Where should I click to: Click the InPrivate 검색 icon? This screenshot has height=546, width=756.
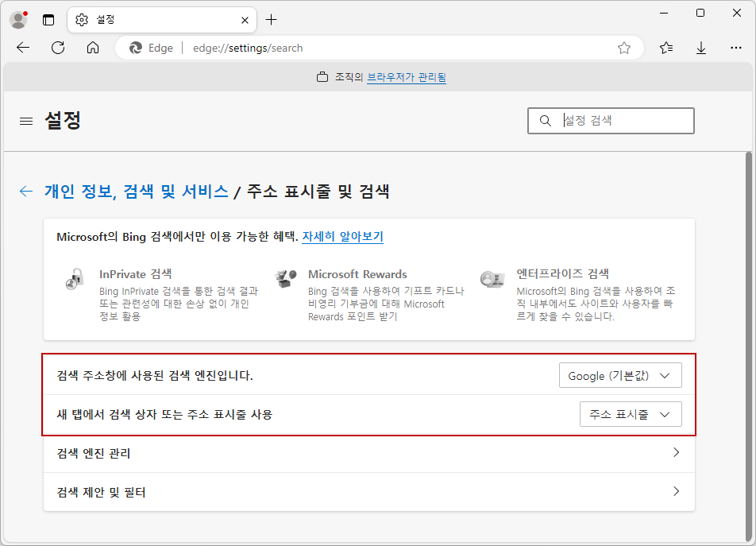click(75, 279)
